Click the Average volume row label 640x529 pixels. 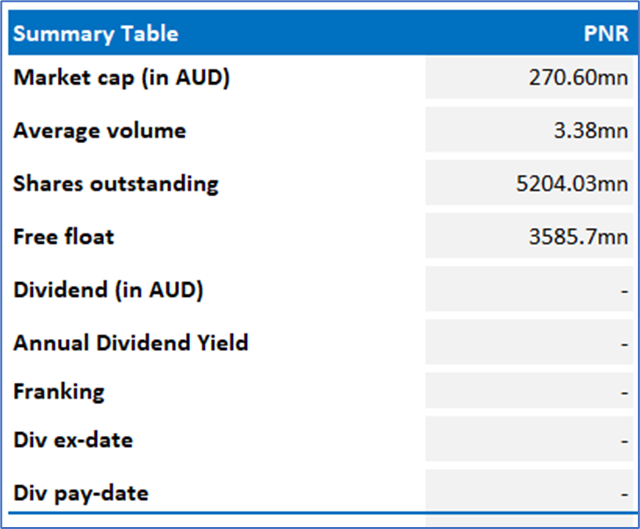click(x=99, y=131)
